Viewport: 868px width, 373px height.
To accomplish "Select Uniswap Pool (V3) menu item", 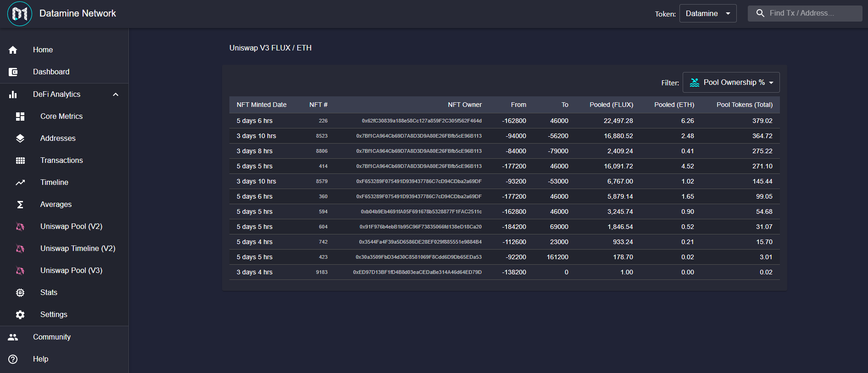I will click(64, 271).
